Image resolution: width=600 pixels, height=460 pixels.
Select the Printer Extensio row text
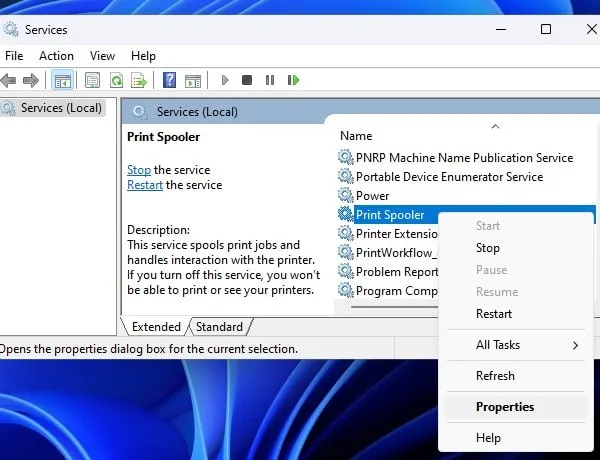pyautogui.click(x=396, y=234)
